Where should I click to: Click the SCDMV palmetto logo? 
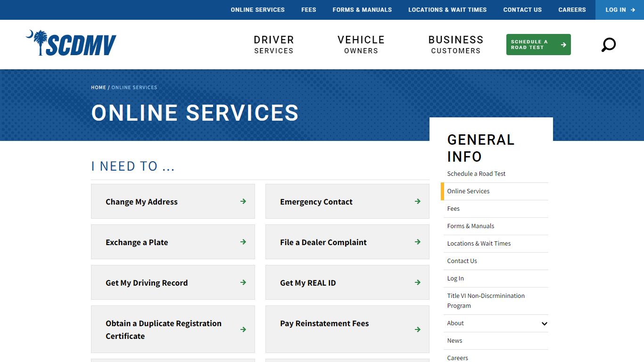pyautogui.click(x=71, y=43)
